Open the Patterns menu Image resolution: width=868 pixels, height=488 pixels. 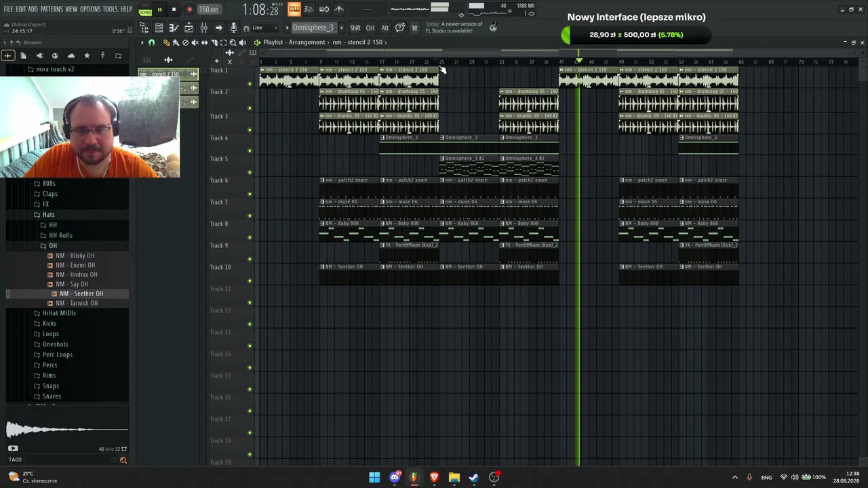[52, 9]
